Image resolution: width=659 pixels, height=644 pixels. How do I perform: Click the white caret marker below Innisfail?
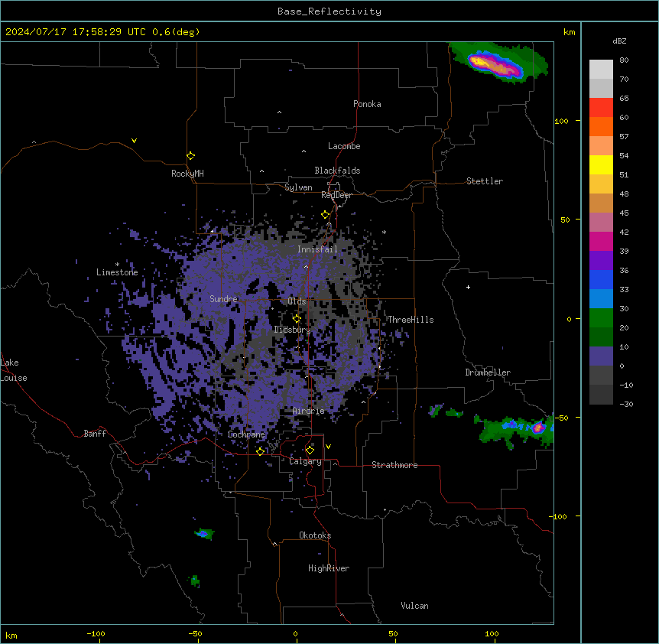pos(306,267)
